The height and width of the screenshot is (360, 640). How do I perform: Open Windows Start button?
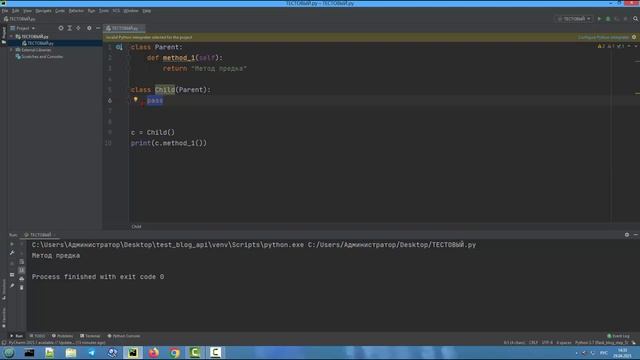[x=9, y=353]
